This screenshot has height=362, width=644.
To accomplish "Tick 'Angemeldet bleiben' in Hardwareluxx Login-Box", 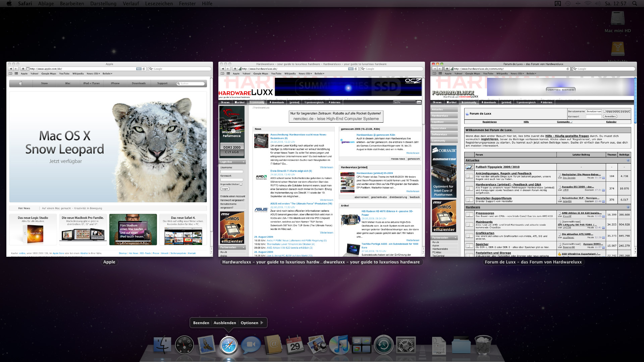I will pos(241,184).
